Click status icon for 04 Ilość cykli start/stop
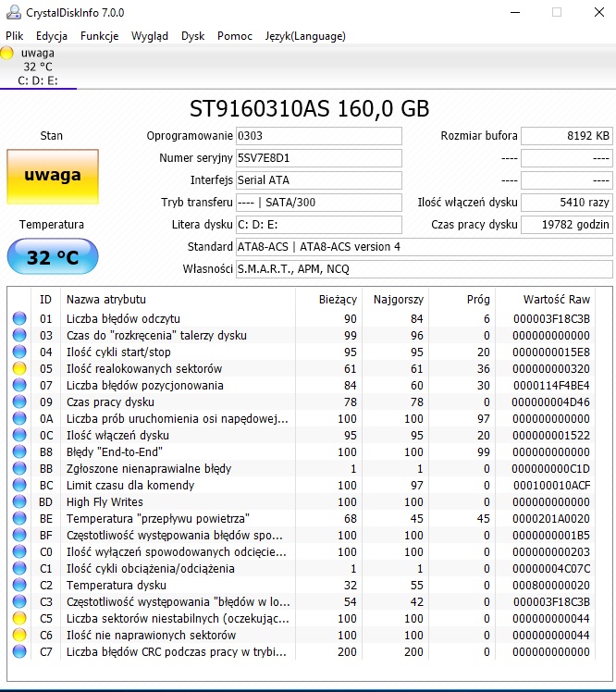The image size is (616, 692). (19, 352)
